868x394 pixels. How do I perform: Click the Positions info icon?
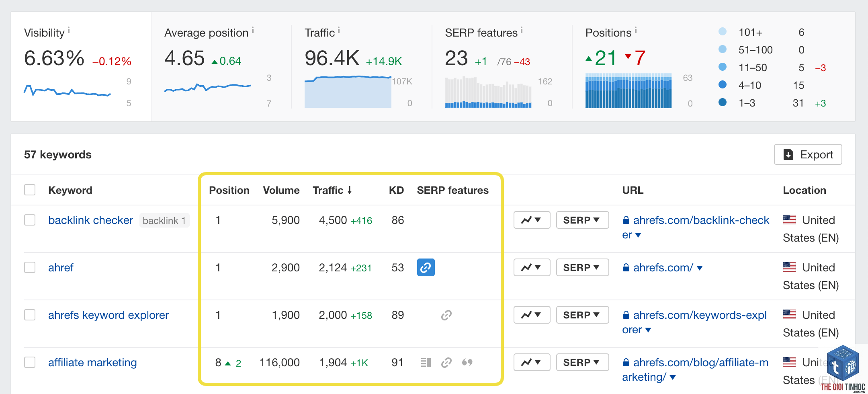click(x=636, y=30)
